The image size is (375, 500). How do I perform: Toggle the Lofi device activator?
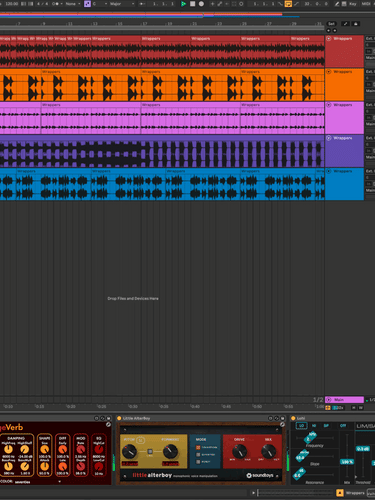point(293,418)
